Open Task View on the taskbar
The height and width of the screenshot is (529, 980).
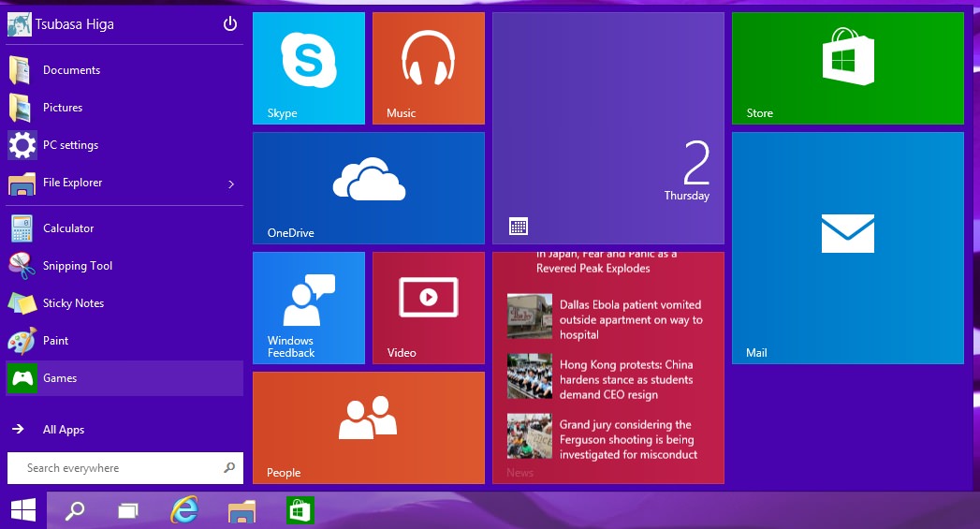coord(128,511)
